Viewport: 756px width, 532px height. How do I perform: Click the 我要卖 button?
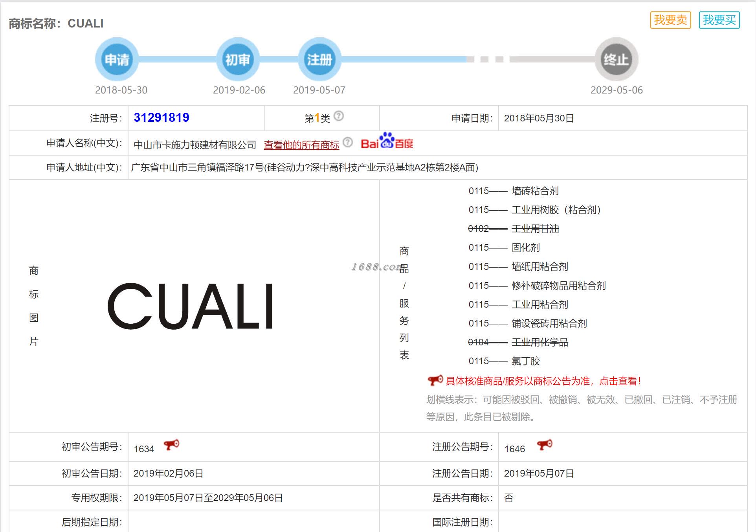[670, 20]
